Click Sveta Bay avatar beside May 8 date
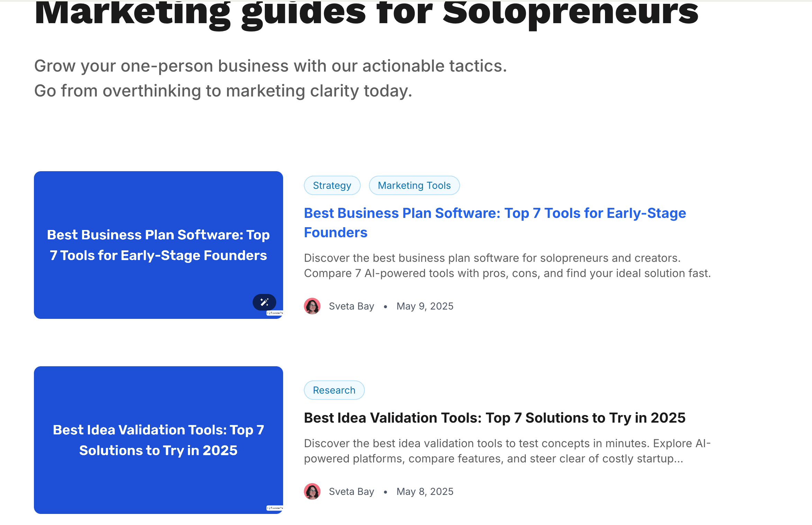The width and height of the screenshot is (812, 525). coord(312,491)
